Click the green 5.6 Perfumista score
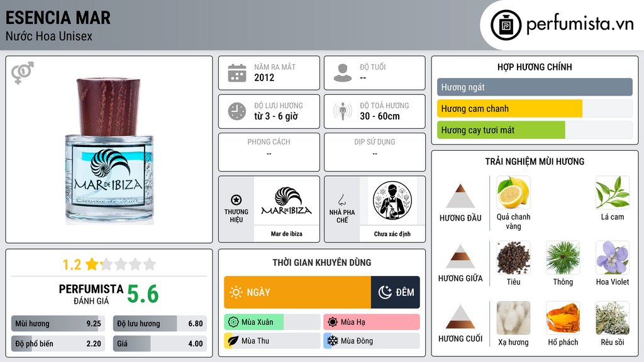 coord(143,294)
